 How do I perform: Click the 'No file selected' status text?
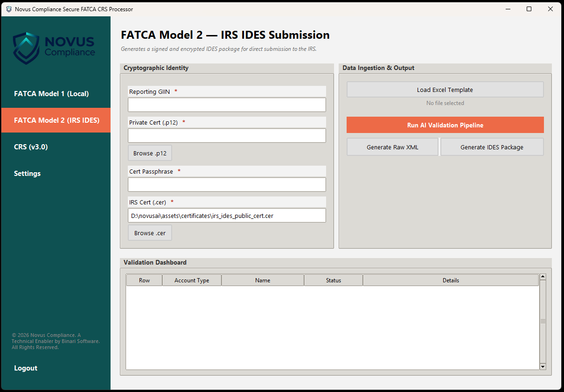click(x=445, y=103)
